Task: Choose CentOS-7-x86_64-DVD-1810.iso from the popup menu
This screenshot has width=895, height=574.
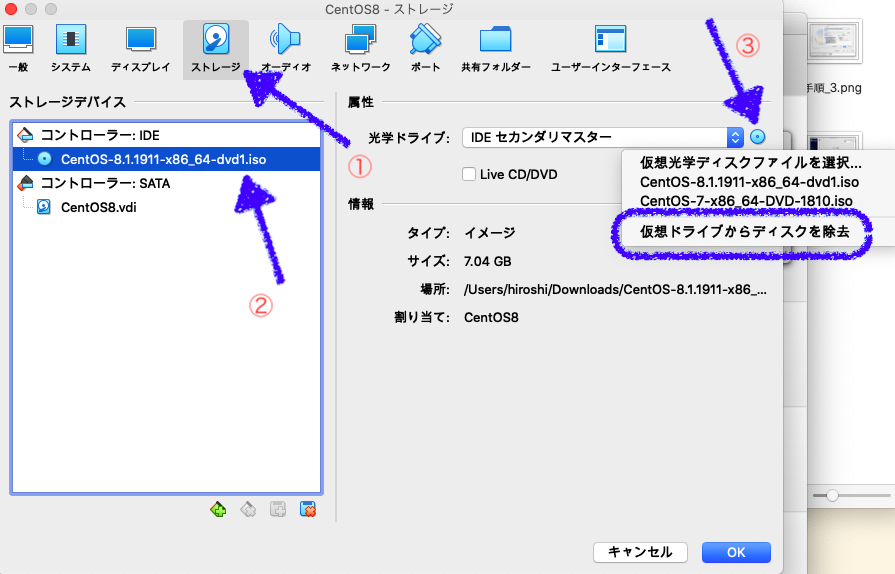Action: pos(746,201)
